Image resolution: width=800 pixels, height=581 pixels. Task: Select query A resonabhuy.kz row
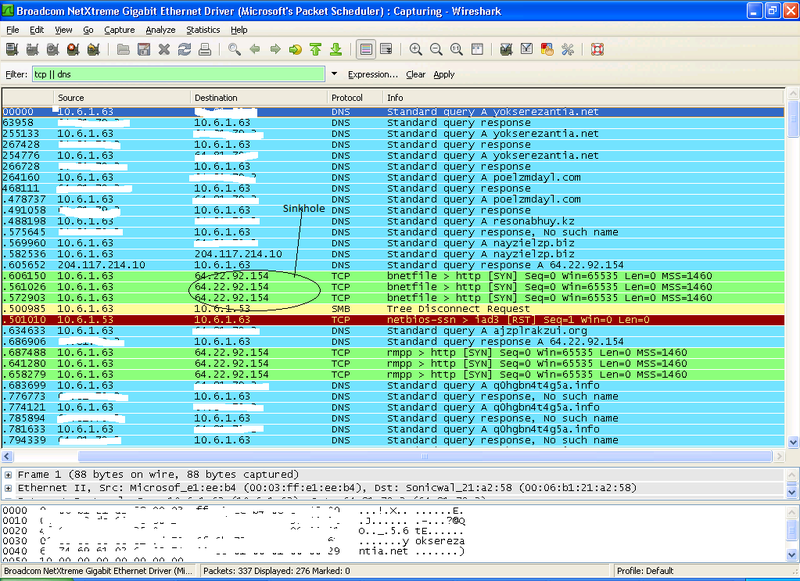click(393, 221)
